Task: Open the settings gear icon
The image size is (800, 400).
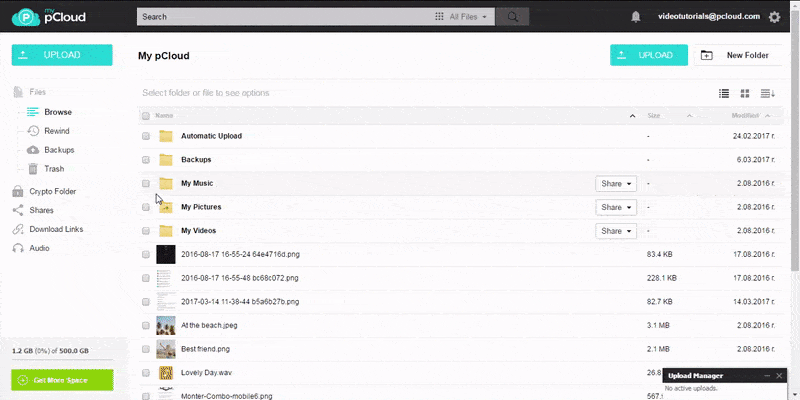Action: pyautogui.click(x=774, y=17)
